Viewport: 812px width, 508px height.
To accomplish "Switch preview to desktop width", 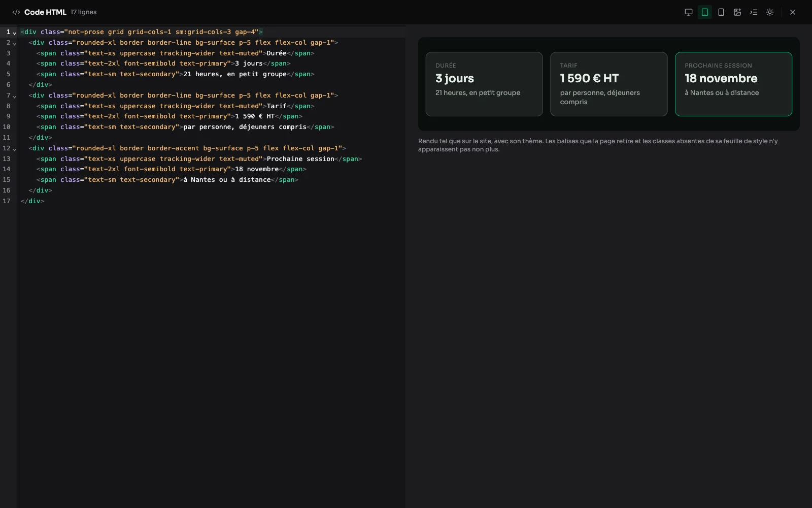I will pyautogui.click(x=689, y=12).
